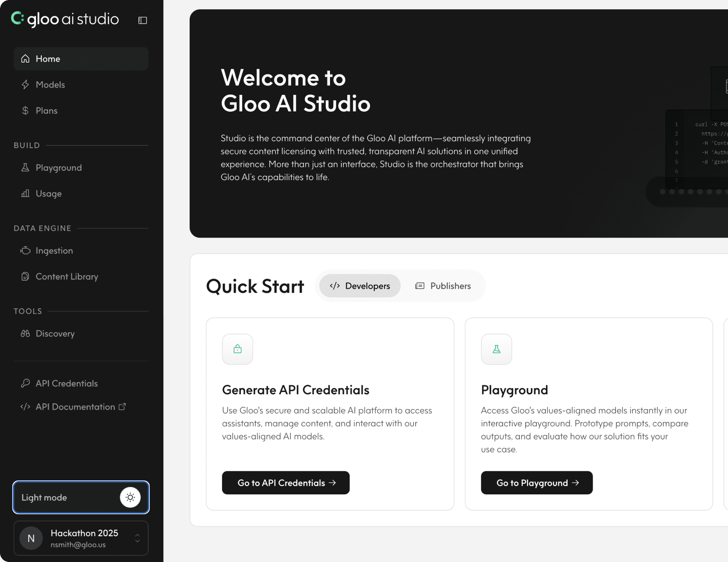728x562 pixels.
Task: Open the API Documentation link
Action: pos(81,407)
